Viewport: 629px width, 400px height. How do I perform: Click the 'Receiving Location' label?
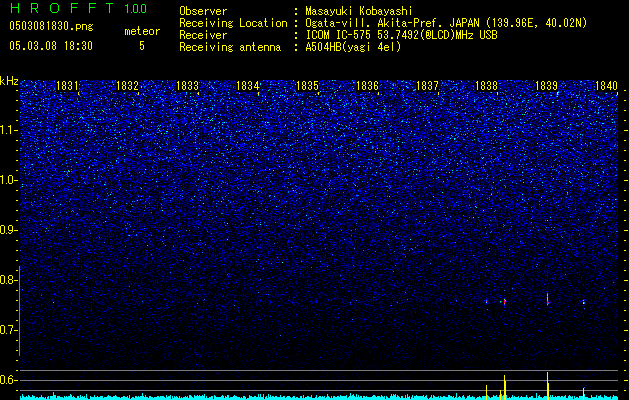(x=233, y=23)
